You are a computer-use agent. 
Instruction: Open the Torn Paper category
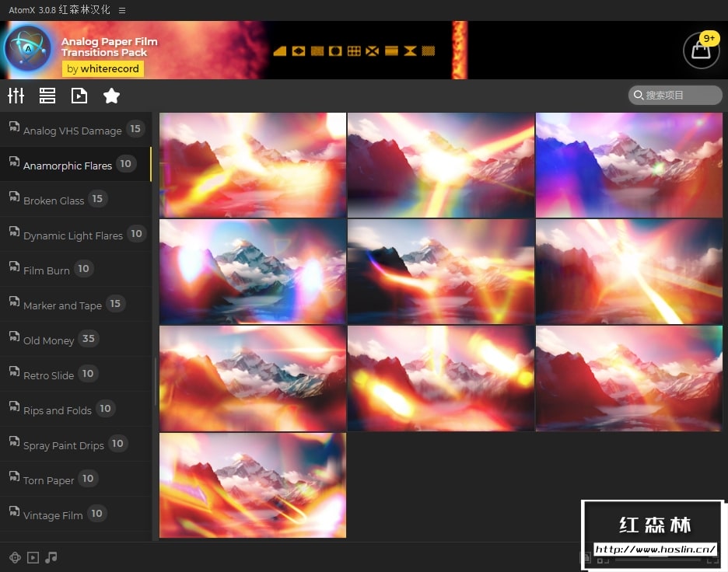click(x=75, y=480)
